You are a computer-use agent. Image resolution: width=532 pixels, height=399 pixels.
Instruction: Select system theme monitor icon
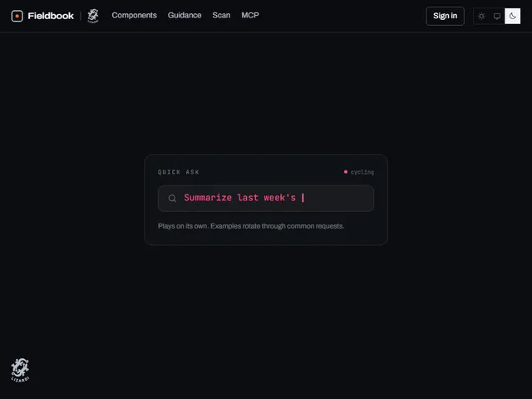click(x=497, y=16)
